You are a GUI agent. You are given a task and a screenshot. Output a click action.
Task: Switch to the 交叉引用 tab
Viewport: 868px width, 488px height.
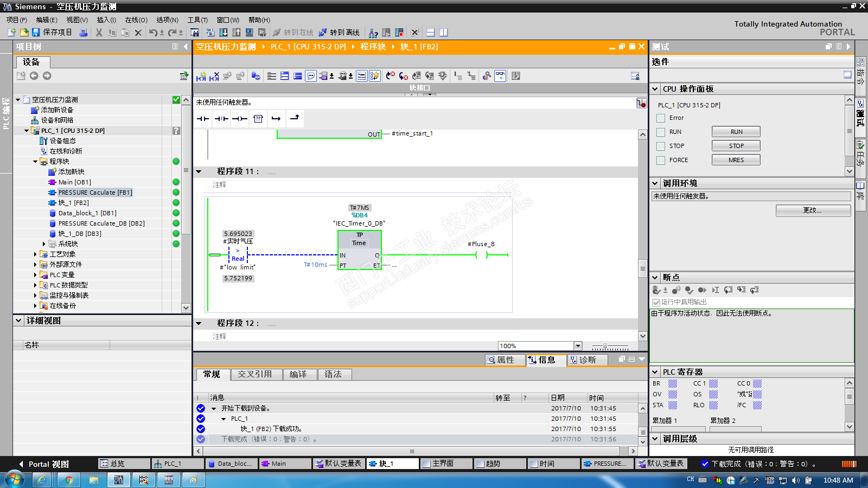tap(255, 375)
